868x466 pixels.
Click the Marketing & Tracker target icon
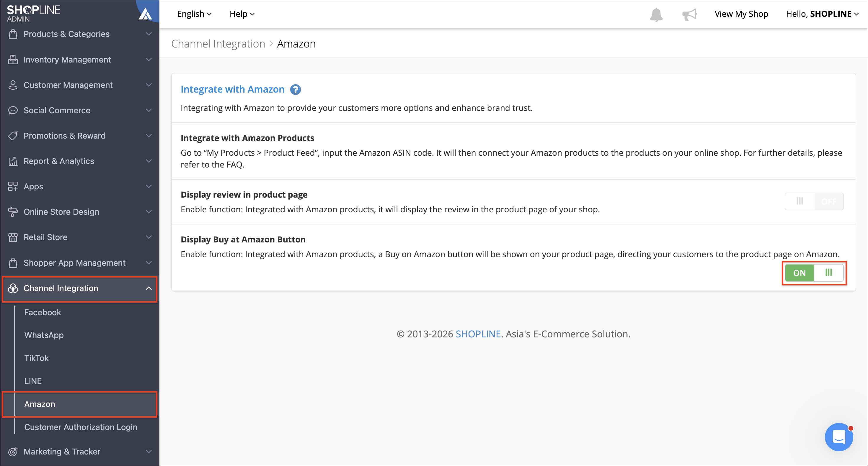click(13, 452)
